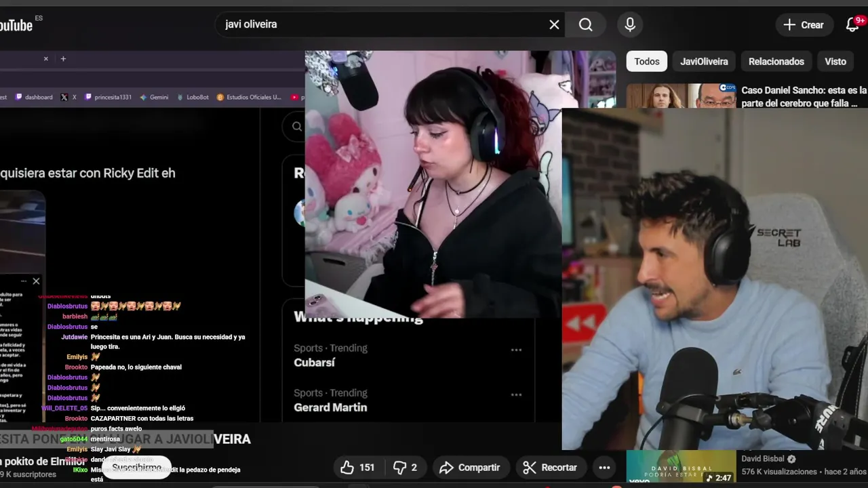Open the 'pokito de Elmillor' channel name
The height and width of the screenshot is (488, 868).
click(43, 462)
